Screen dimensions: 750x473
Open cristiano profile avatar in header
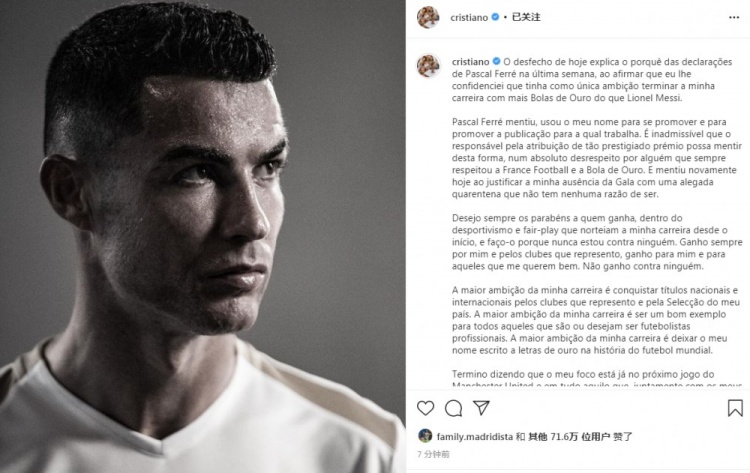428,17
